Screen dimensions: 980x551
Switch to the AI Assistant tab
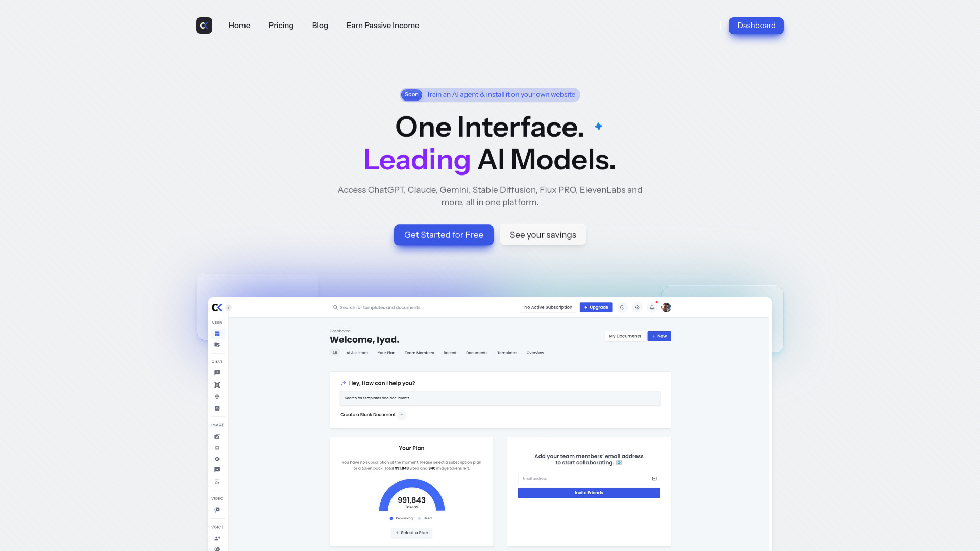[357, 353]
